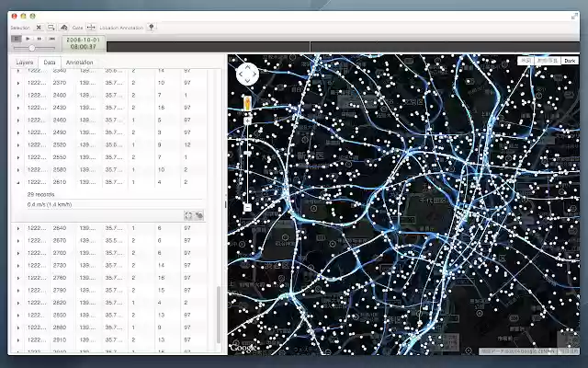This screenshot has height=368, width=588.
Task: Expand the row with value 2580
Action: point(18,169)
